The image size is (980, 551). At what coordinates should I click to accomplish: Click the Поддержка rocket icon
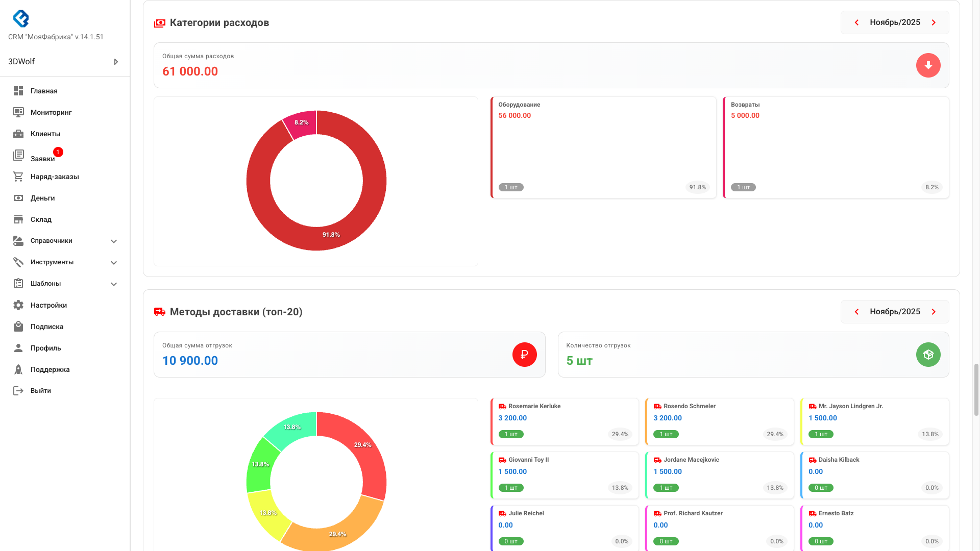coord(18,369)
